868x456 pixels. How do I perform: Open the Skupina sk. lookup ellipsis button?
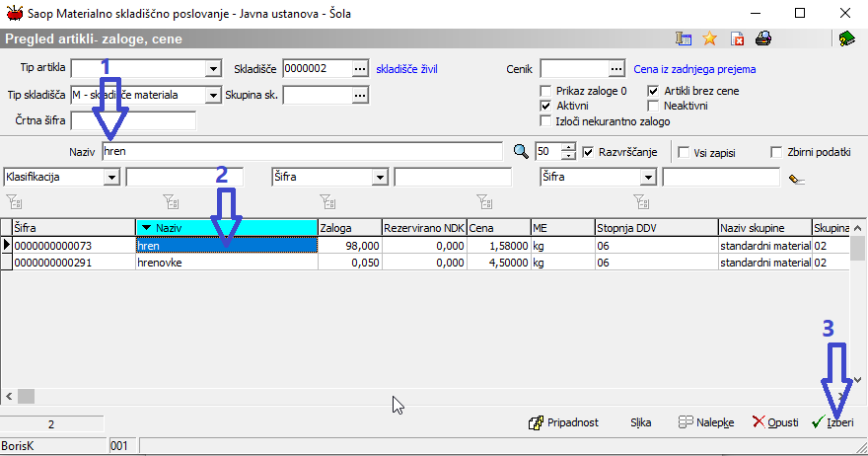tap(360, 96)
